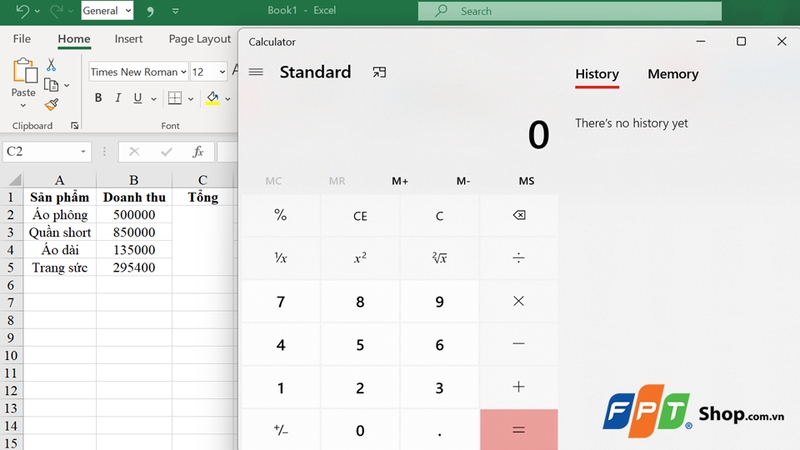Click the multiply operator key
The width and height of the screenshot is (800, 450).
point(519,301)
